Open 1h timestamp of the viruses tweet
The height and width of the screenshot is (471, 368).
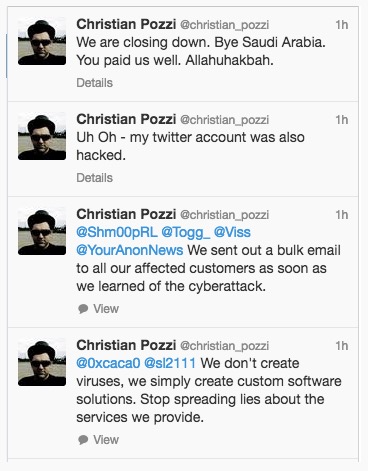[342, 346]
